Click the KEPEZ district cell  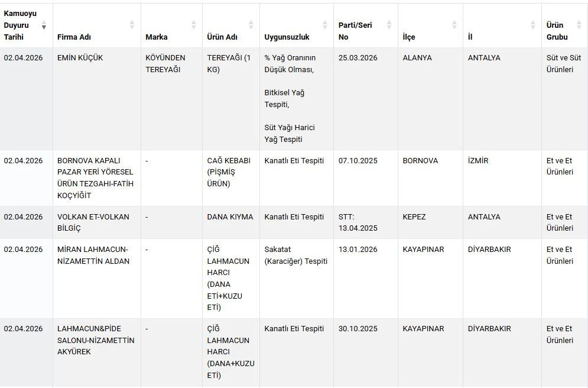coord(414,217)
